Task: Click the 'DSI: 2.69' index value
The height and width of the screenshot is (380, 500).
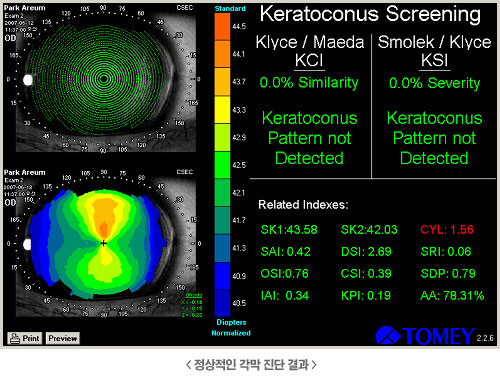Action: pyautogui.click(x=366, y=252)
